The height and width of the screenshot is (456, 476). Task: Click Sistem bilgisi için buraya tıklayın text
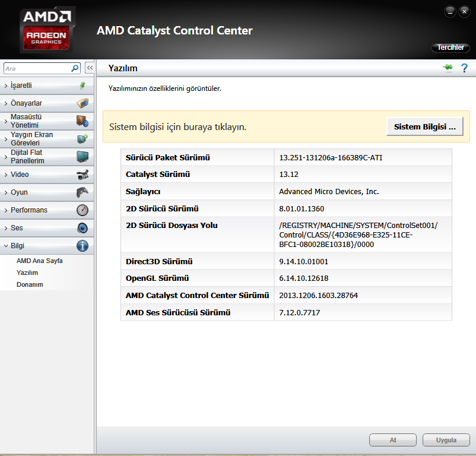tap(177, 127)
